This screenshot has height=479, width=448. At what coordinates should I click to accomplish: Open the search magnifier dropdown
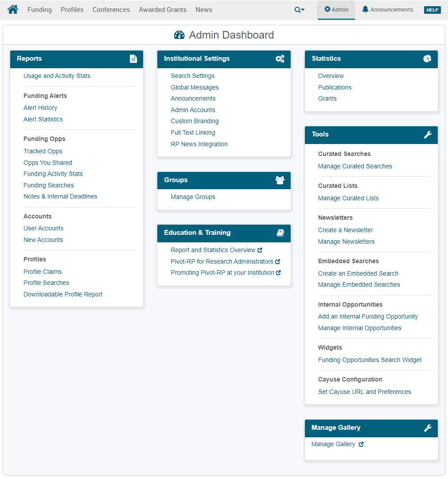tap(300, 10)
